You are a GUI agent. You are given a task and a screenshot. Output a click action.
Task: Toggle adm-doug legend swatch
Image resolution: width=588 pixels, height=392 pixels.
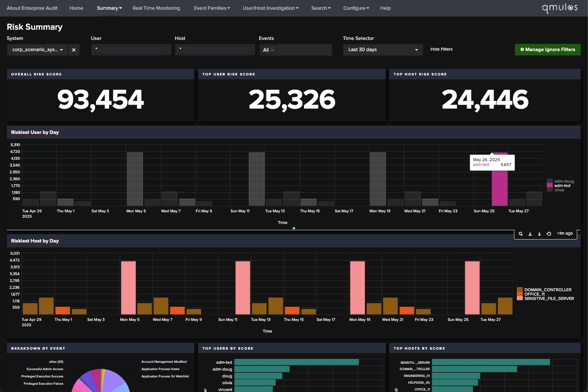550,181
